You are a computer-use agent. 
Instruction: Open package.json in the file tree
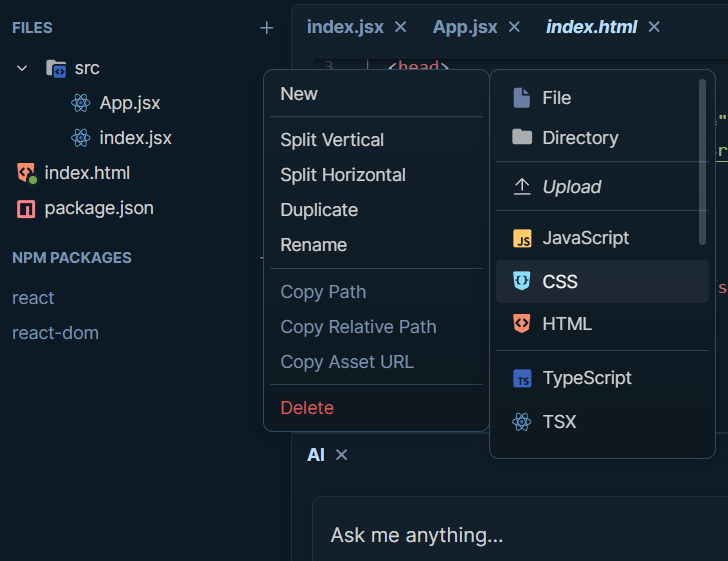point(99,208)
